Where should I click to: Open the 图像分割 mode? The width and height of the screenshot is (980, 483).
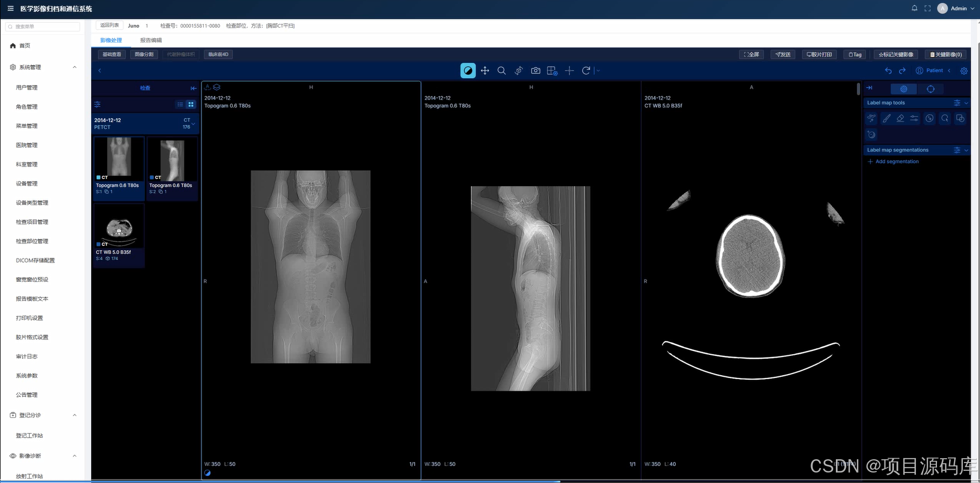(x=144, y=54)
